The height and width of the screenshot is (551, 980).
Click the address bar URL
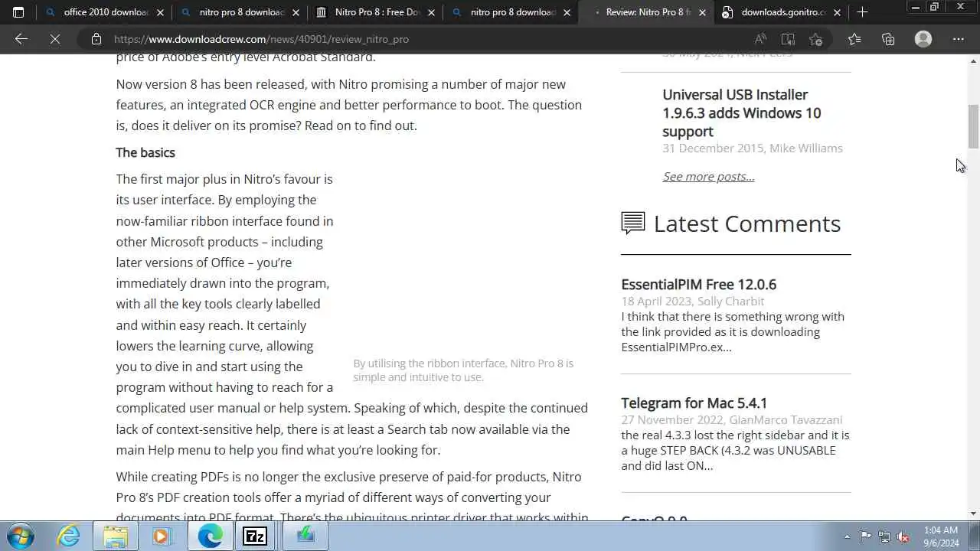[261, 39]
